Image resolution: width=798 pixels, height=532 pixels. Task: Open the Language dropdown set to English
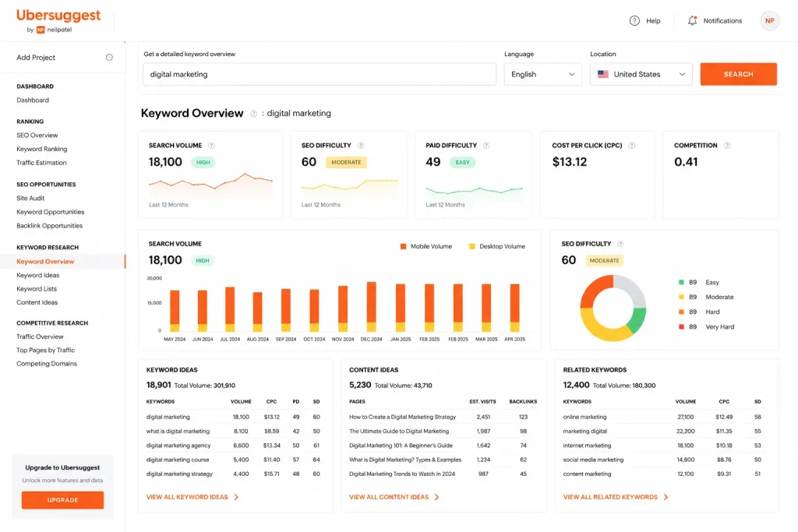pos(542,74)
